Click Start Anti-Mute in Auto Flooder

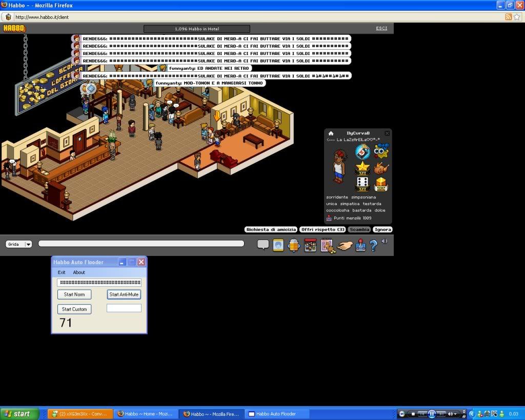click(124, 294)
